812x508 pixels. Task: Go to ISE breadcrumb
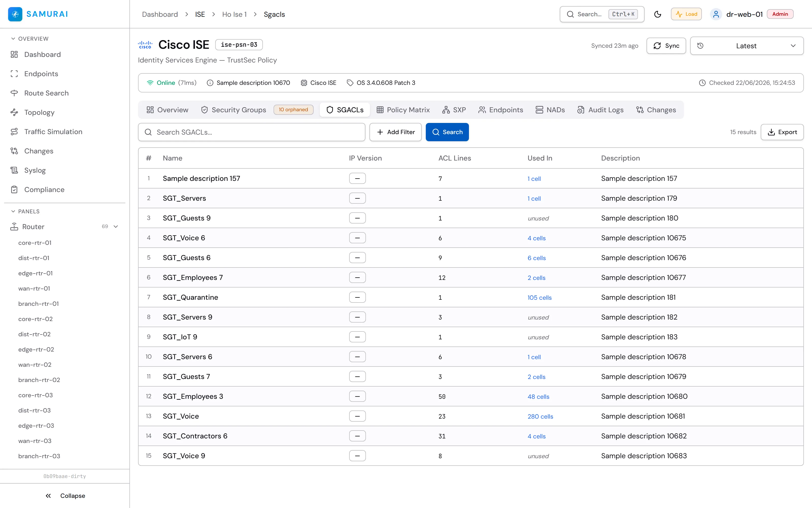tap(200, 14)
